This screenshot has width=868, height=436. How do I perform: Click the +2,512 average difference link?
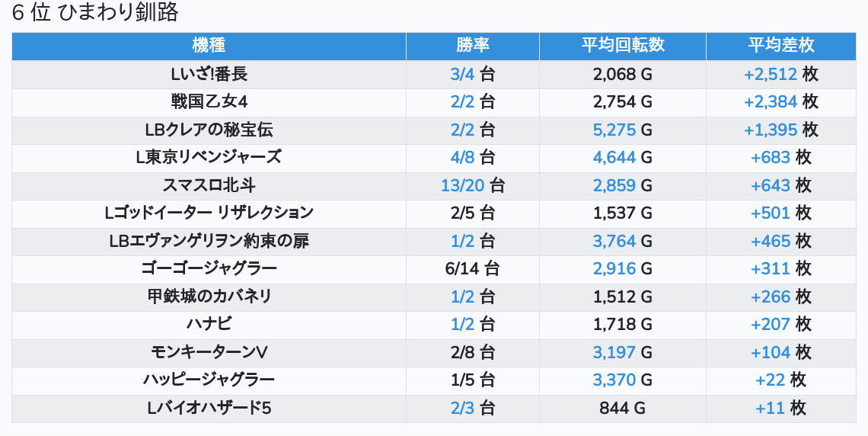click(x=770, y=74)
